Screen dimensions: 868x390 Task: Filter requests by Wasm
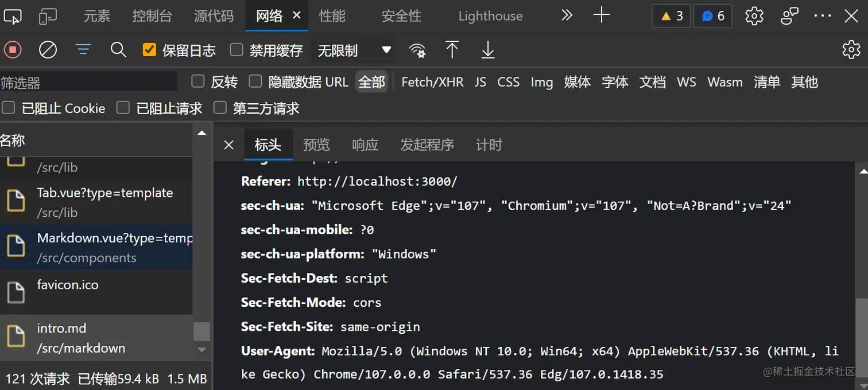[x=725, y=82]
